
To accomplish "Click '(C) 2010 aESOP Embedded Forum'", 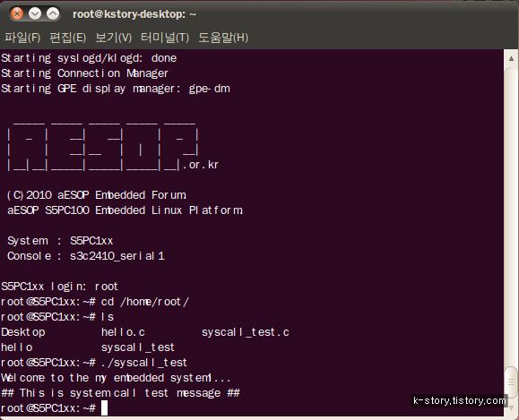I will coord(96,195).
